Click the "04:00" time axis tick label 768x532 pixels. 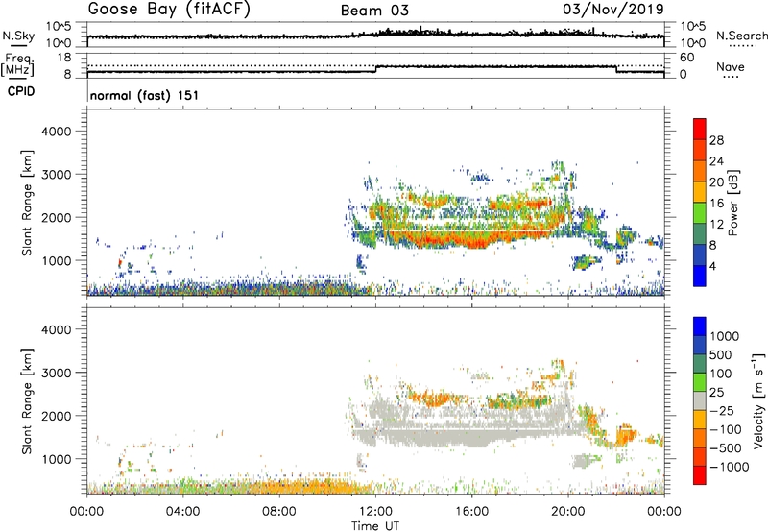click(x=183, y=512)
